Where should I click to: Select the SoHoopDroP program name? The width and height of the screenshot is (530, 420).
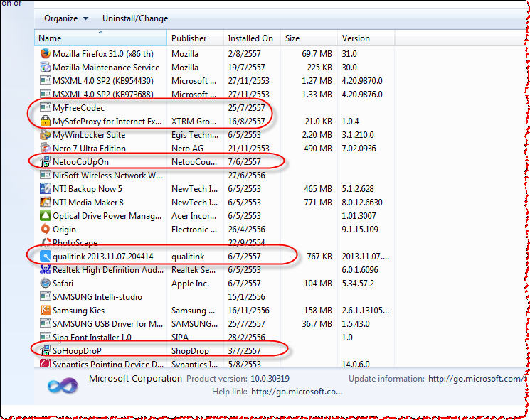pyautogui.click(x=77, y=351)
